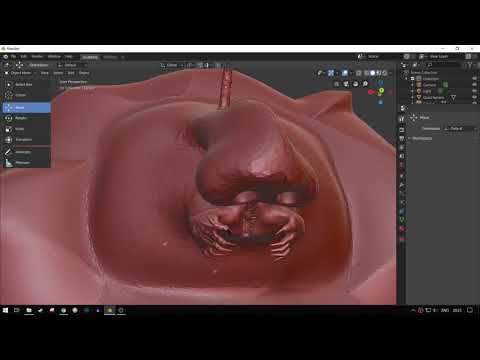Expand the Workspace panel
The height and width of the screenshot is (360, 480).
point(422,138)
